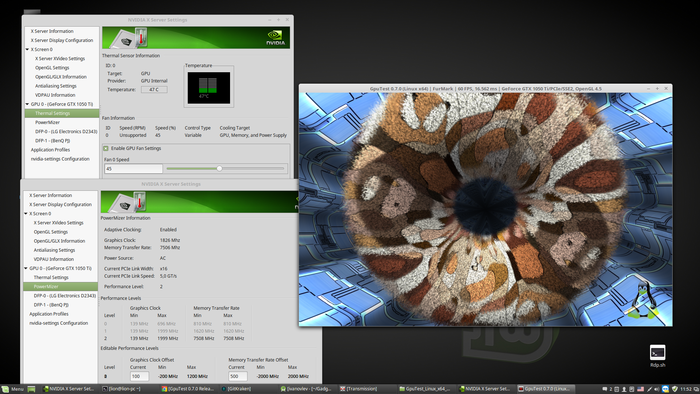Select X Server Information in Thermal Settings window

pos(52,31)
